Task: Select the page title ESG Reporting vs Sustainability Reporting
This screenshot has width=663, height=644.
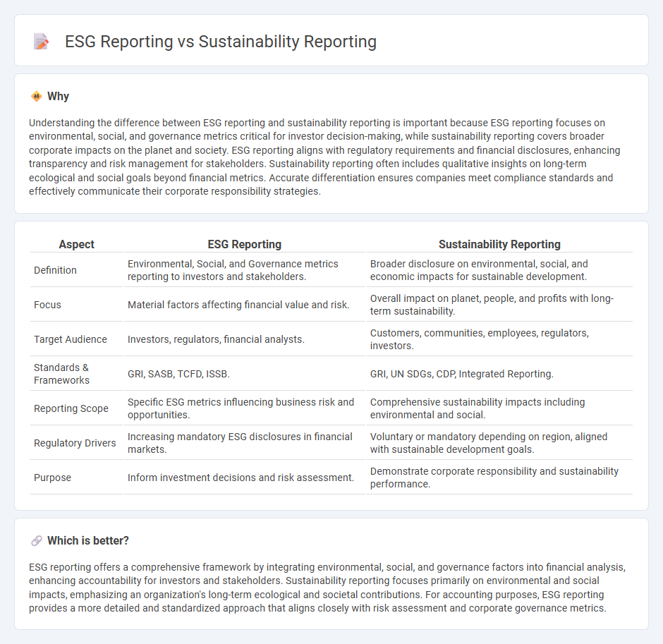Action: point(220,42)
